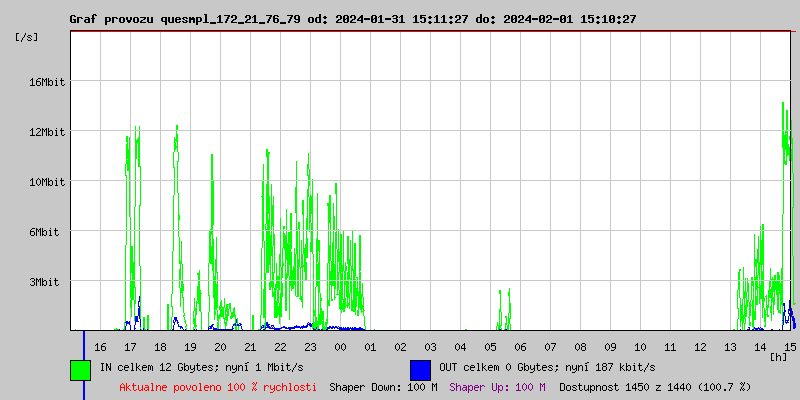Click the '[/s]' unit label
Image resolution: width=800 pixels, height=400 pixels.
[28, 37]
